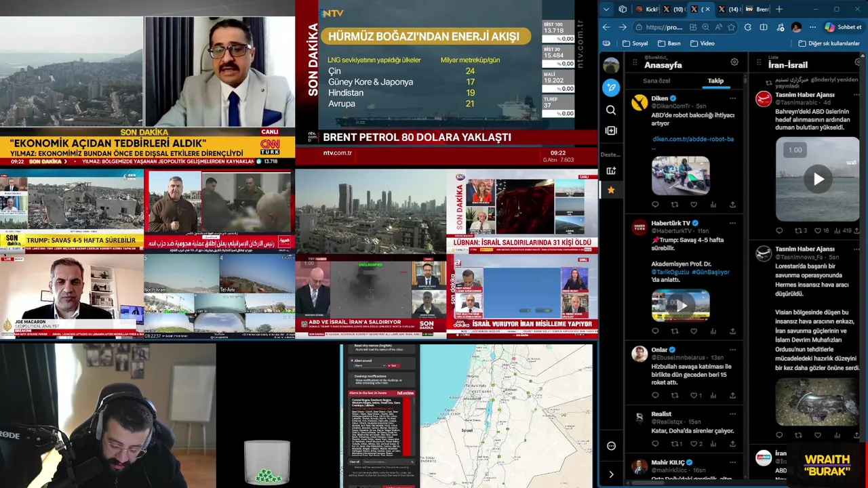
Task: Click the read aloud icon in address bar
Action: (718, 27)
